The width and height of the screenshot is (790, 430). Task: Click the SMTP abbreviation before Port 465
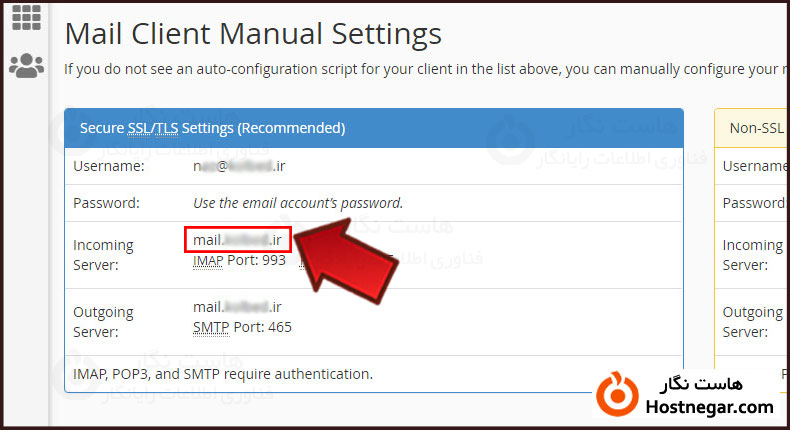212,327
